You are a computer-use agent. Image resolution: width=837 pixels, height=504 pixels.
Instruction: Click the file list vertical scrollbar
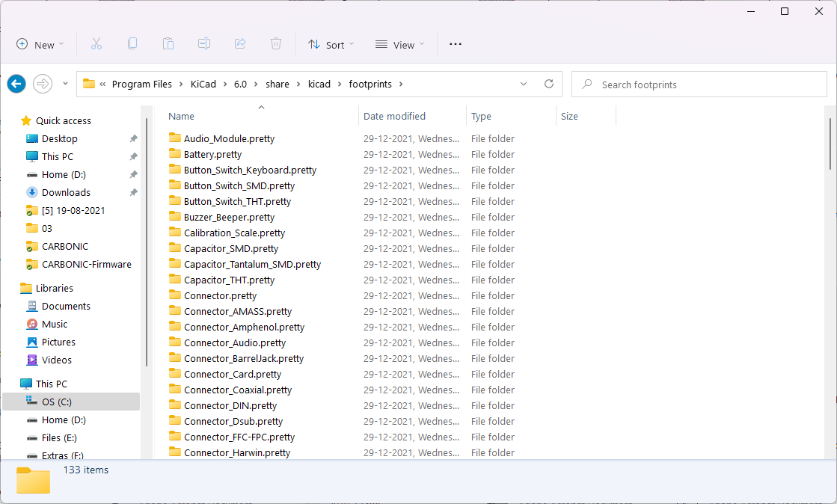click(830, 144)
